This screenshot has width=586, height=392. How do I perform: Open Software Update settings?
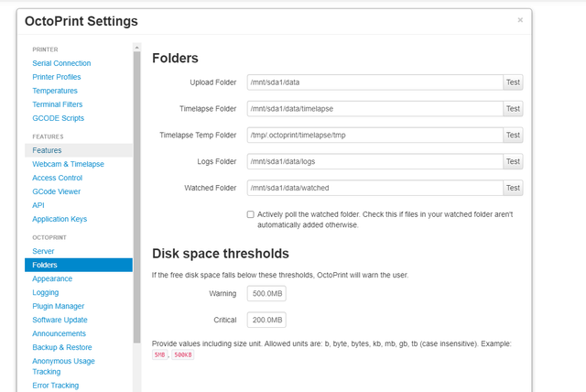click(x=60, y=320)
